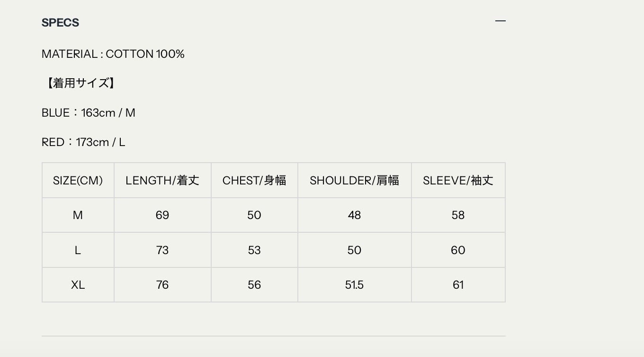Click the RED：173cm / L line

tap(83, 142)
